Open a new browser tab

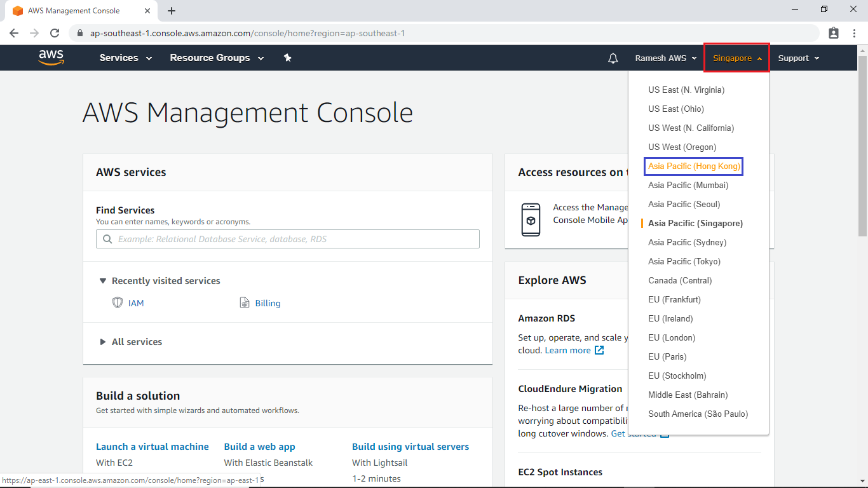click(x=172, y=11)
